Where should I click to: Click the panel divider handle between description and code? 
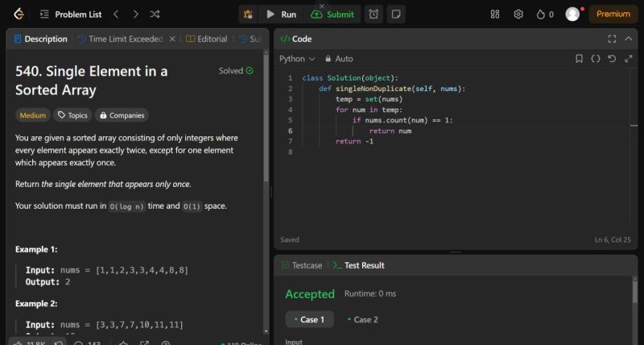click(x=271, y=192)
